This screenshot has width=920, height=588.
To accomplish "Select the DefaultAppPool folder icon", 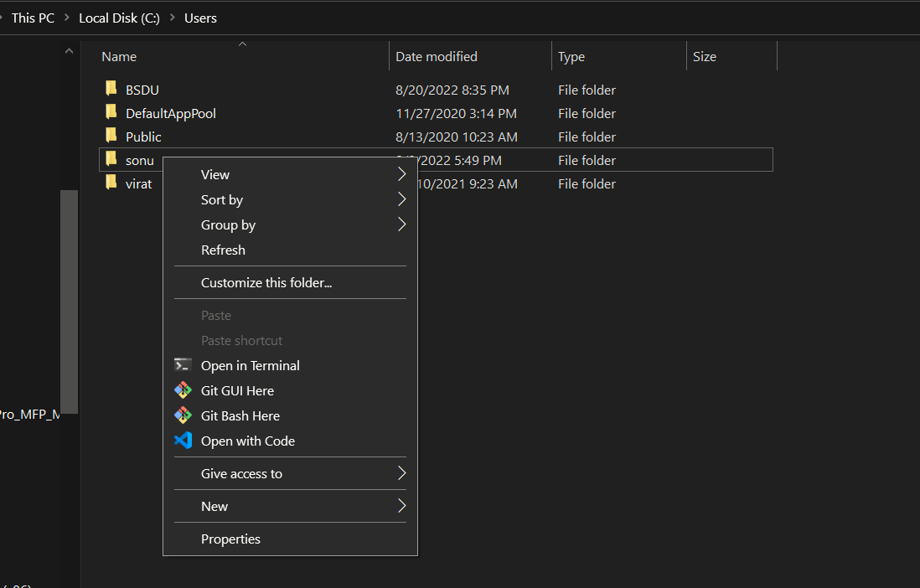I will pyautogui.click(x=111, y=112).
